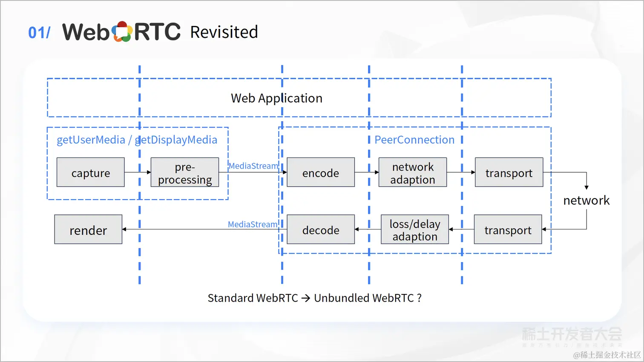This screenshot has height=362, width=644.
Task: Select the 'loss/delay adaption' box
Action: pyautogui.click(x=415, y=229)
